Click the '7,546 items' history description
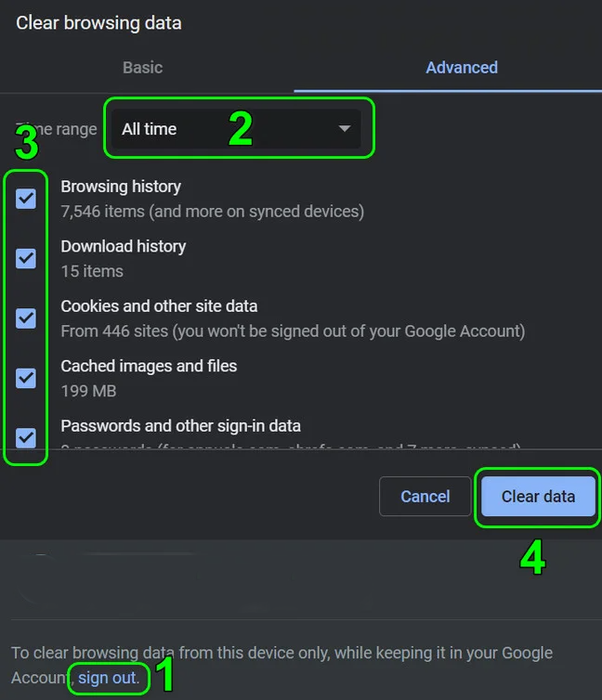This screenshot has width=602, height=700. click(212, 212)
